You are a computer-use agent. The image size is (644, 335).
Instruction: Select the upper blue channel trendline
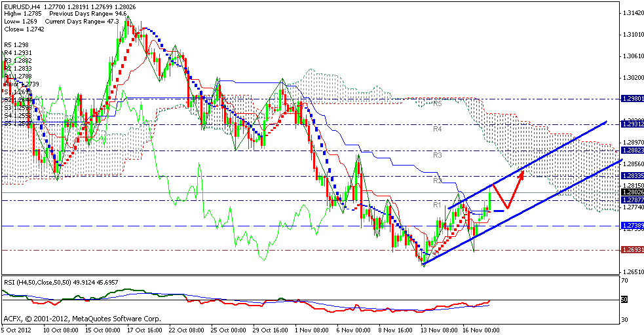click(531, 164)
